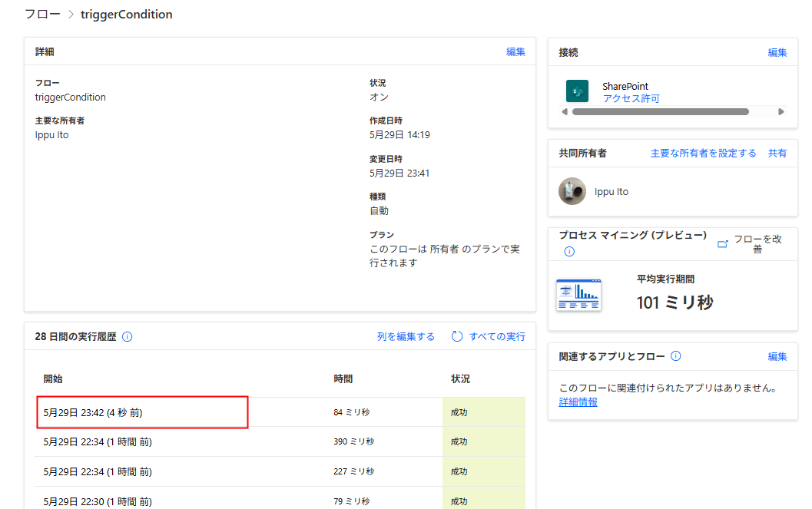Click 編集 in the 詳細 panel
Image resolution: width=812 pixels, height=509 pixels.
pyautogui.click(x=515, y=52)
